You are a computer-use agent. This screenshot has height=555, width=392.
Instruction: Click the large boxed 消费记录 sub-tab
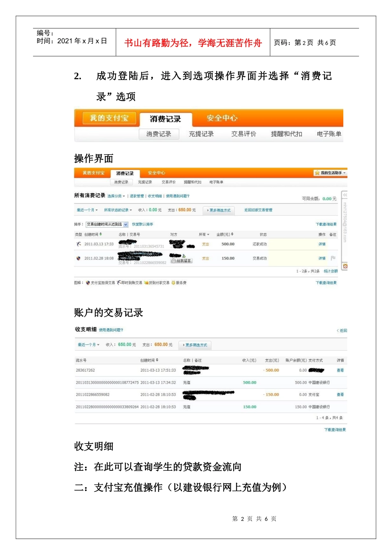(x=159, y=134)
